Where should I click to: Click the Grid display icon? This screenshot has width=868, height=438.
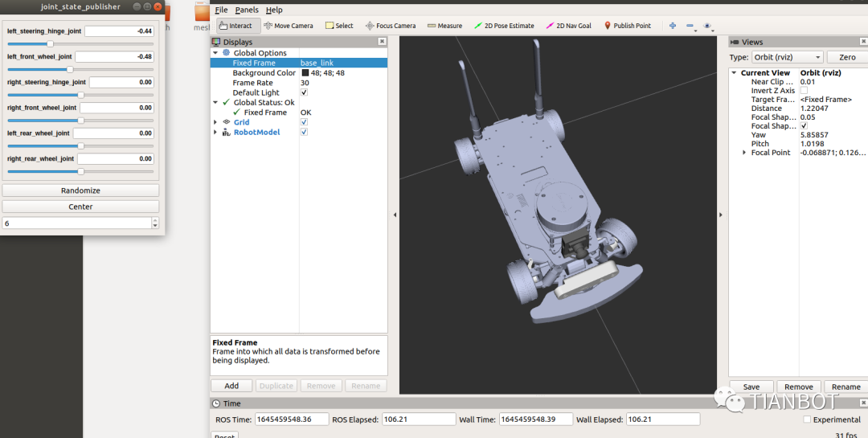pyautogui.click(x=226, y=122)
